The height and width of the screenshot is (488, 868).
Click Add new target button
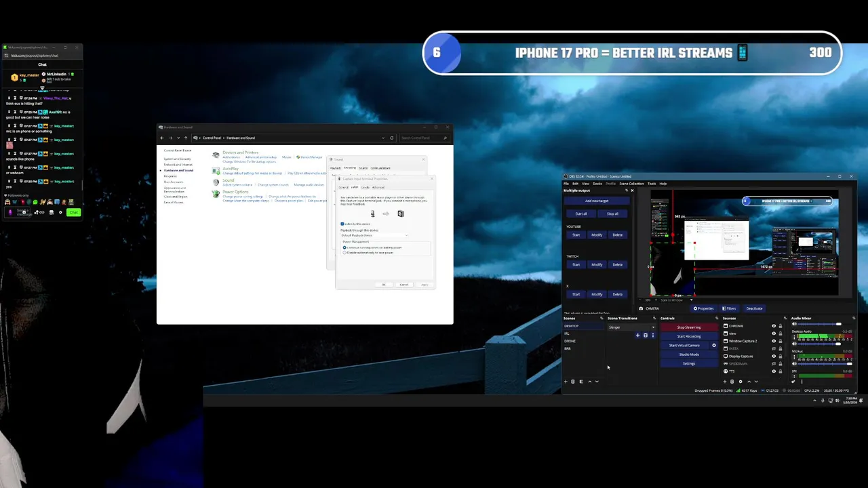pyautogui.click(x=597, y=201)
